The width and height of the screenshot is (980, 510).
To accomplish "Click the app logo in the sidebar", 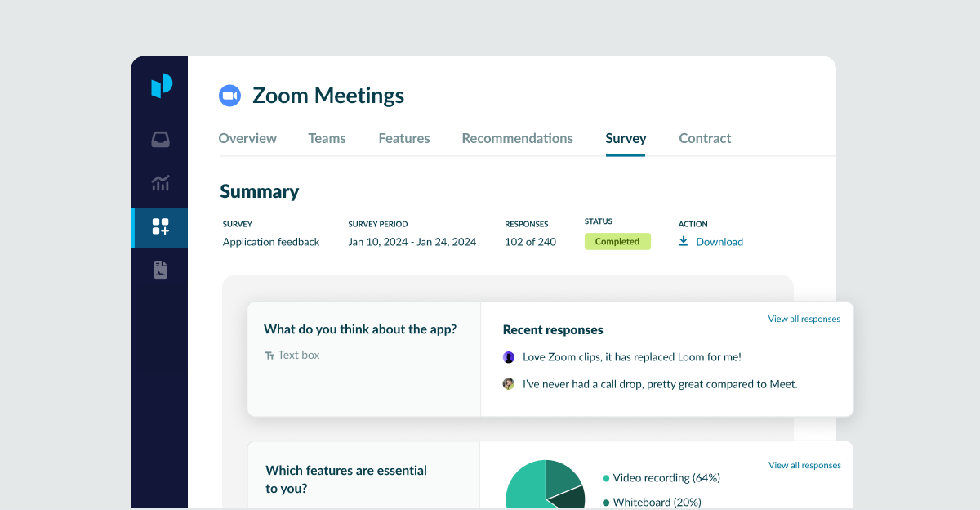I will pyautogui.click(x=162, y=86).
